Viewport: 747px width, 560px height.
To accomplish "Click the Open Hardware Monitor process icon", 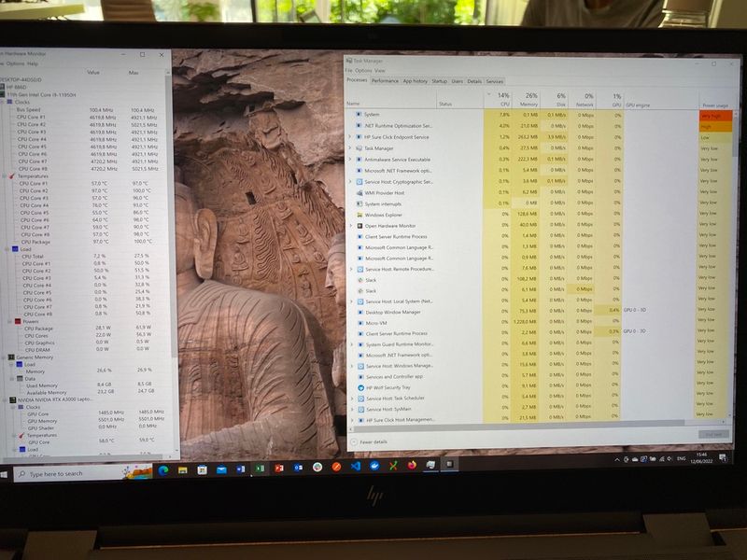I will pyautogui.click(x=359, y=226).
